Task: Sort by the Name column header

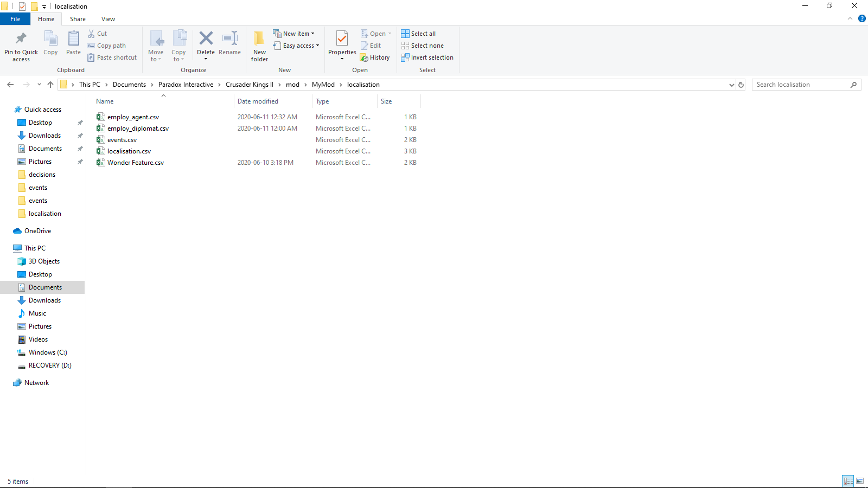Action: tap(163, 101)
